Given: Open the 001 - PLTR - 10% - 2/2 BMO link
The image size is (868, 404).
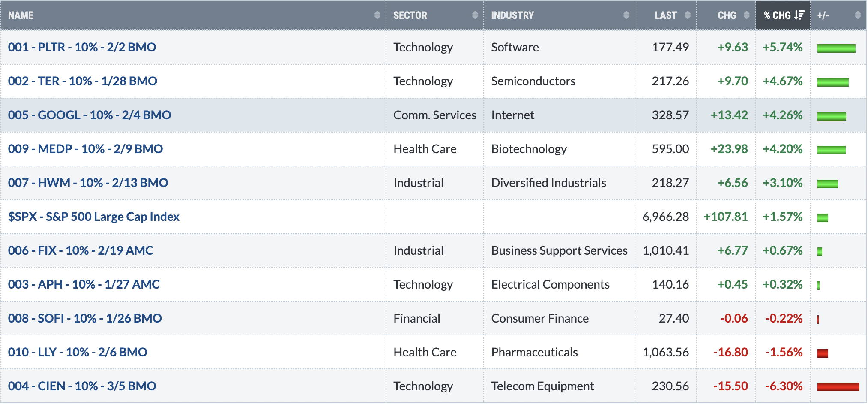Looking at the screenshot, I should coord(82,47).
